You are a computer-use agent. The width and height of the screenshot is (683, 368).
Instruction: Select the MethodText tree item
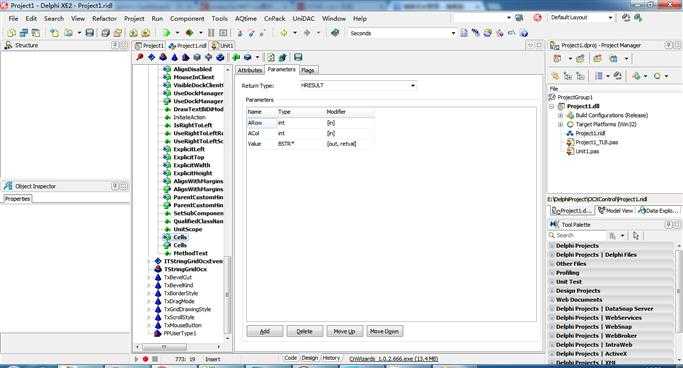(190, 253)
